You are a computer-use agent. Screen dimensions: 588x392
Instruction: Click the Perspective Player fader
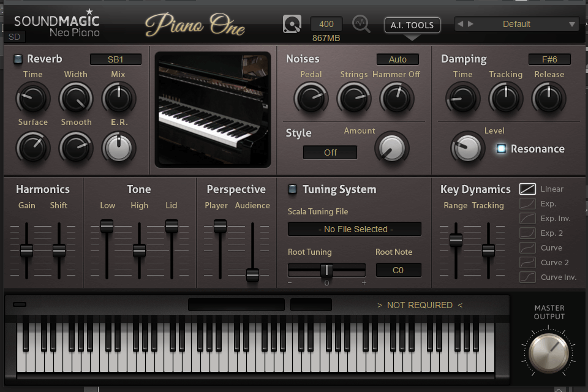point(220,226)
